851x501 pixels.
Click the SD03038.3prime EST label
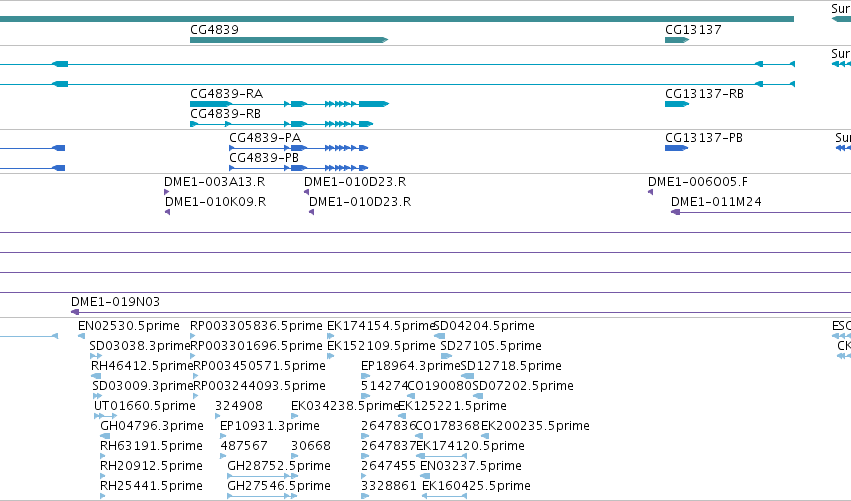pyautogui.click(x=139, y=346)
